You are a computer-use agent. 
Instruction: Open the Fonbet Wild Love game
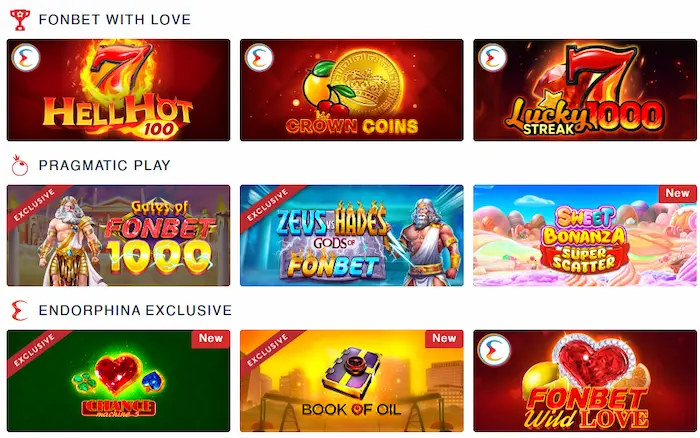tap(585, 381)
